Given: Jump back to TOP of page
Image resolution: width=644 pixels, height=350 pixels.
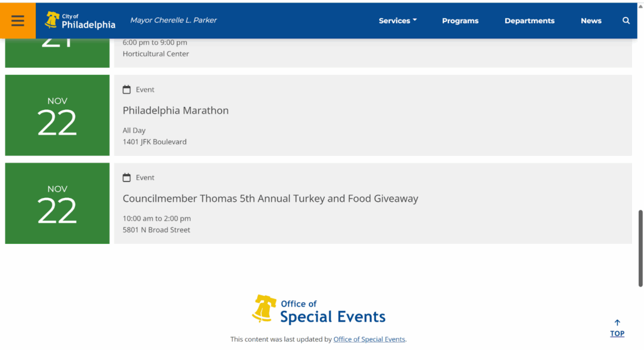Looking at the screenshot, I should tap(617, 334).
